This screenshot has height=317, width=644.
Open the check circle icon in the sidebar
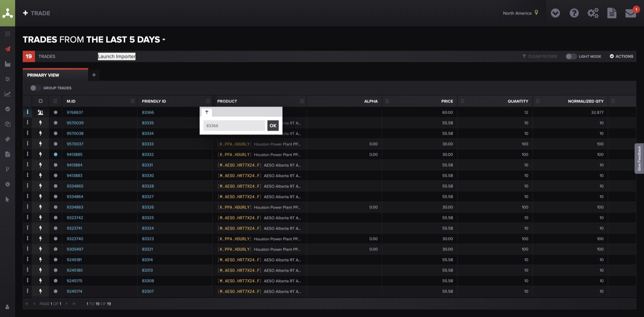click(x=8, y=109)
